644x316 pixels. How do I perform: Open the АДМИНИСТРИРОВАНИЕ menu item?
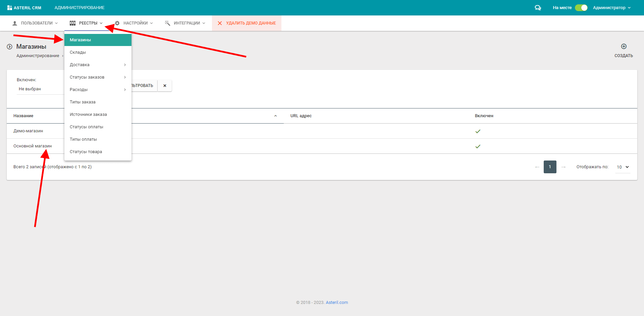pos(79,7)
